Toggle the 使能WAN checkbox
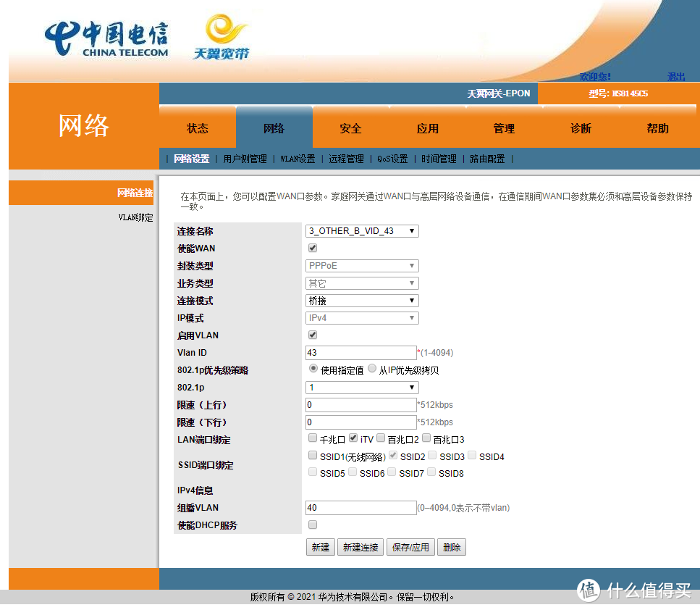 coord(312,248)
